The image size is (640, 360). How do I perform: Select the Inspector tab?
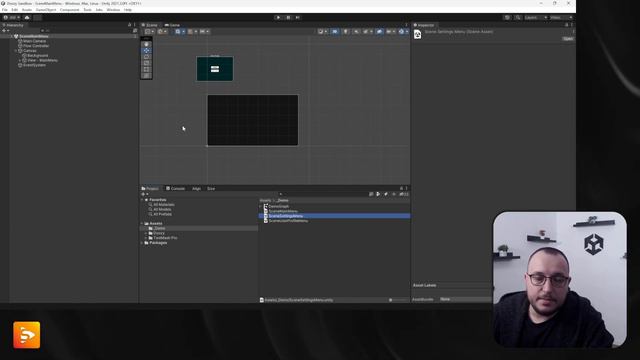[x=424, y=25]
